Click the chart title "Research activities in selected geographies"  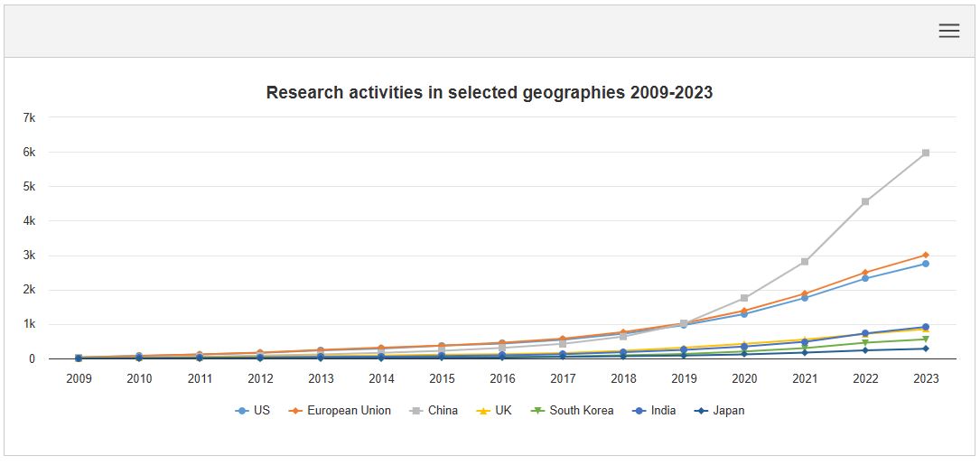click(489, 93)
